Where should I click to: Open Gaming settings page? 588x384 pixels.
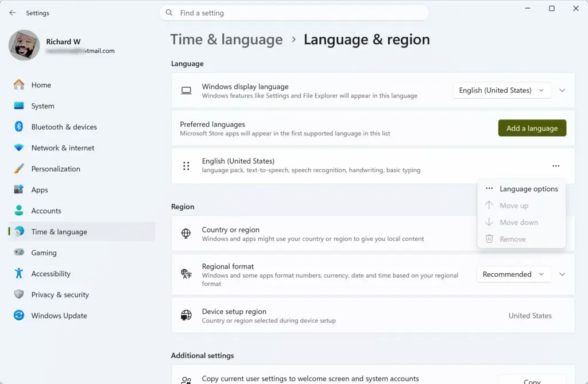click(82, 253)
